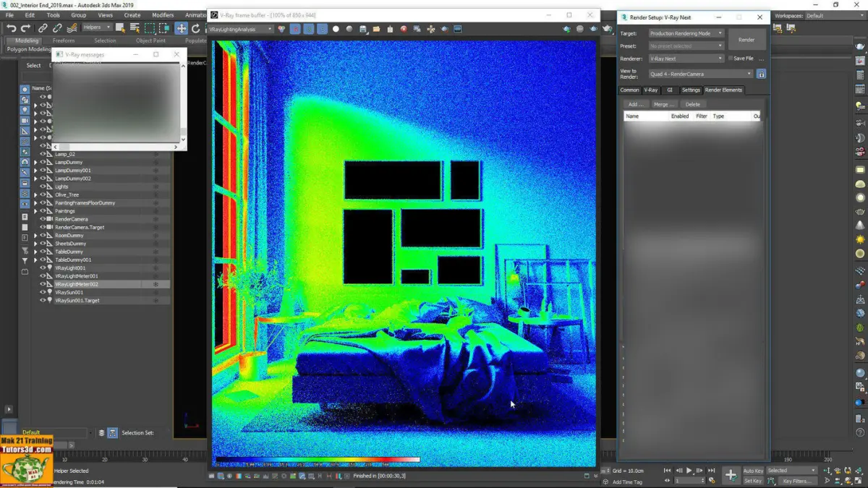Save image from V-Ray frame buffer
This screenshot has width=868, height=488.
coord(363,29)
